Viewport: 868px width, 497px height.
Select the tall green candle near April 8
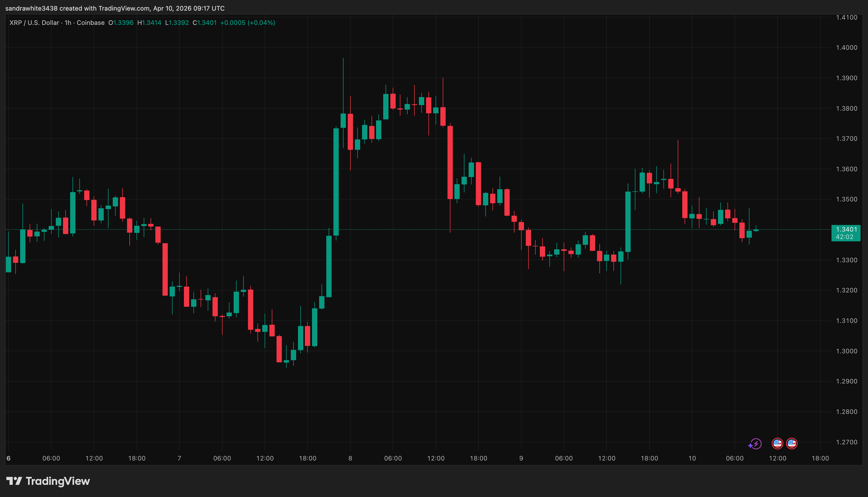coord(337,178)
